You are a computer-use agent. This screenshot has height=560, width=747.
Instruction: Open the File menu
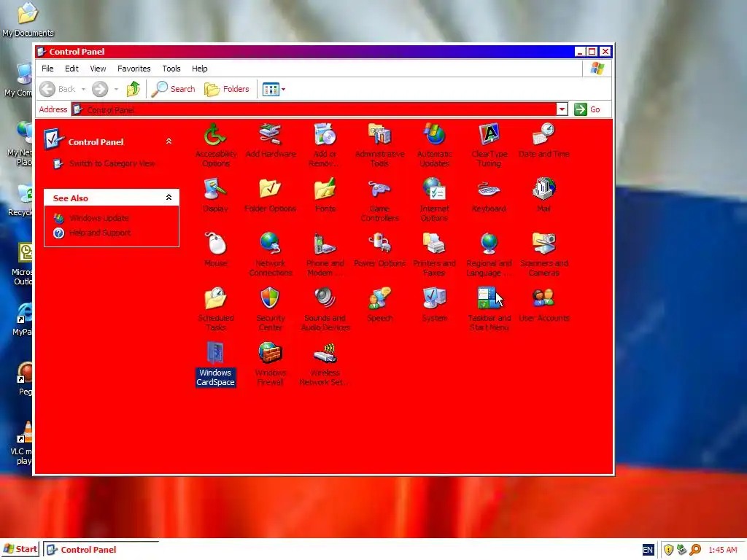point(47,69)
